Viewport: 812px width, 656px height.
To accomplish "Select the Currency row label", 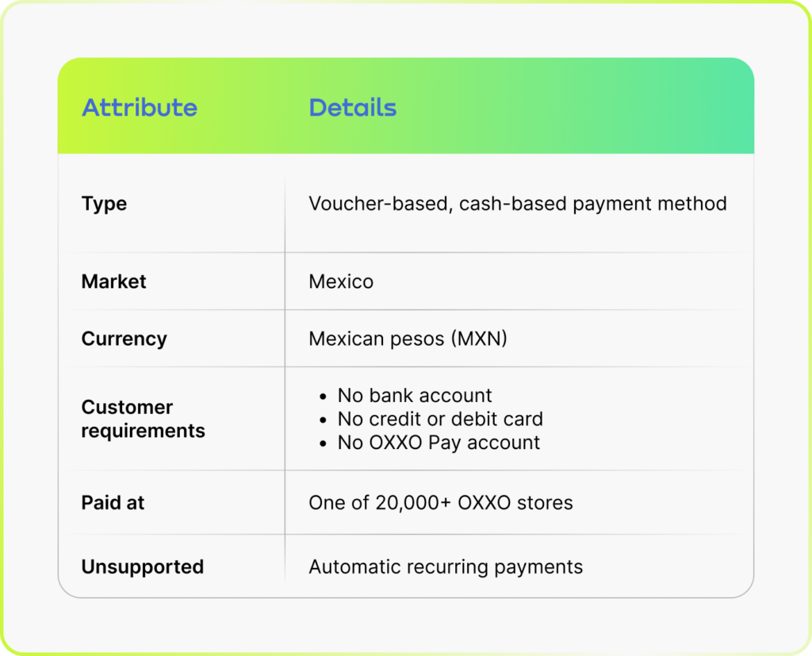I will (124, 339).
